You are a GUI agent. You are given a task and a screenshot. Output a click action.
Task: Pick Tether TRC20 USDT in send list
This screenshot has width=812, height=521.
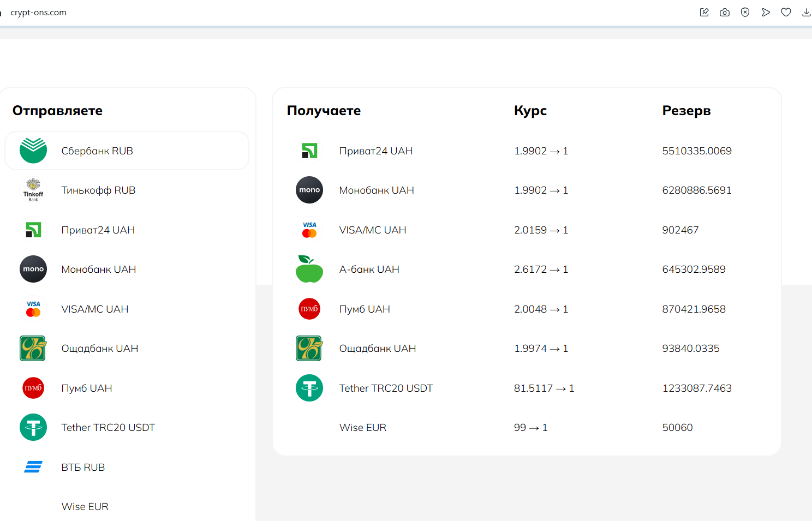(127, 427)
